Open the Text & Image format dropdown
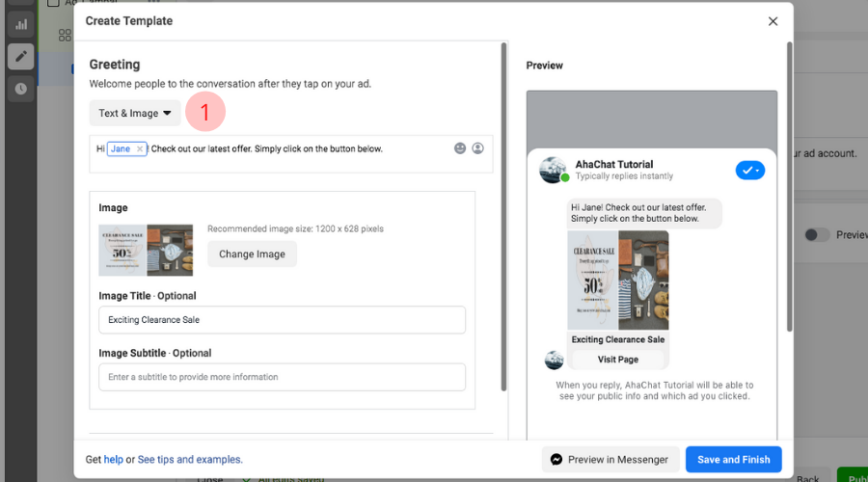This screenshot has width=868, height=482. tap(134, 113)
